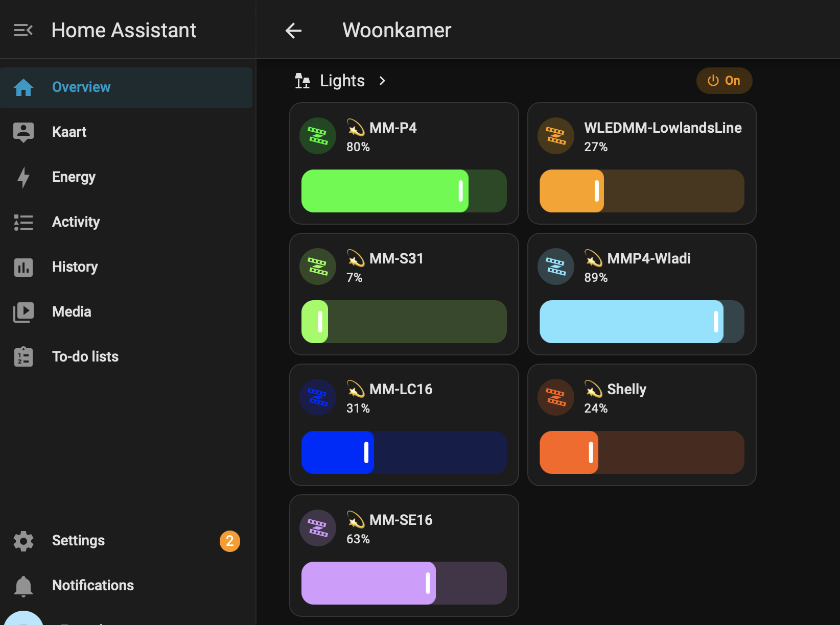The image size is (840, 625).
Task: Click the 24% brightness value of Shelly
Action: coord(596,408)
